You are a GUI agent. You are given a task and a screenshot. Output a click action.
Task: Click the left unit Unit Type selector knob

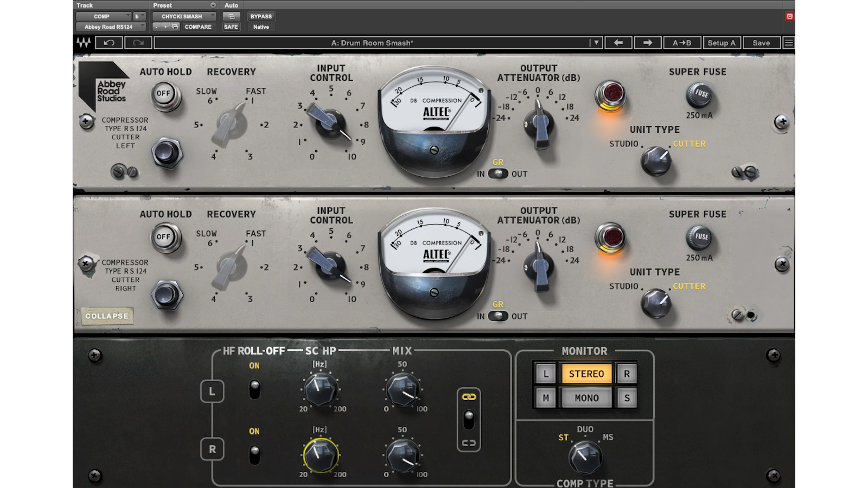point(656,160)
